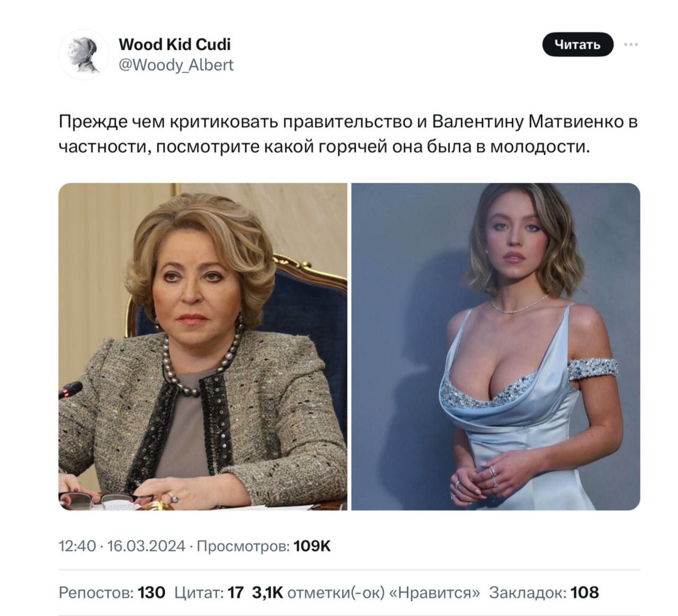Click the bold 108 bookmarks count
The width and height of the screenshot is (678, 616).
coord(584,592)
